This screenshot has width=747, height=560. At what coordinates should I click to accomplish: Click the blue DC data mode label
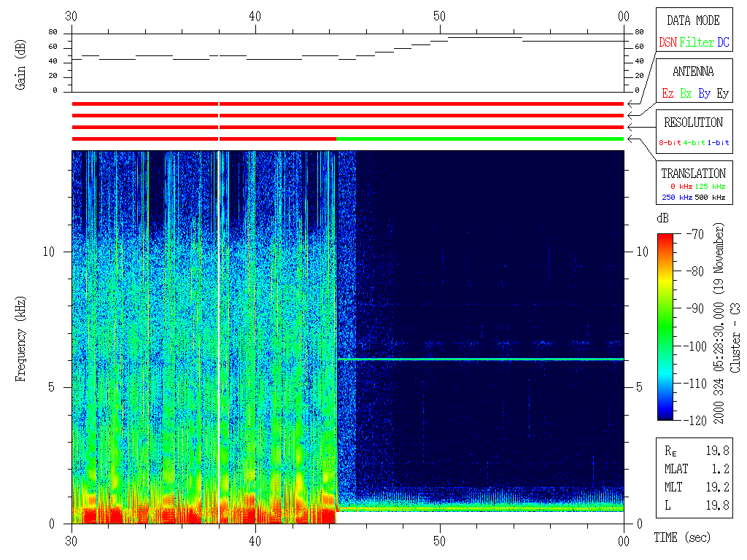(722, 43)
